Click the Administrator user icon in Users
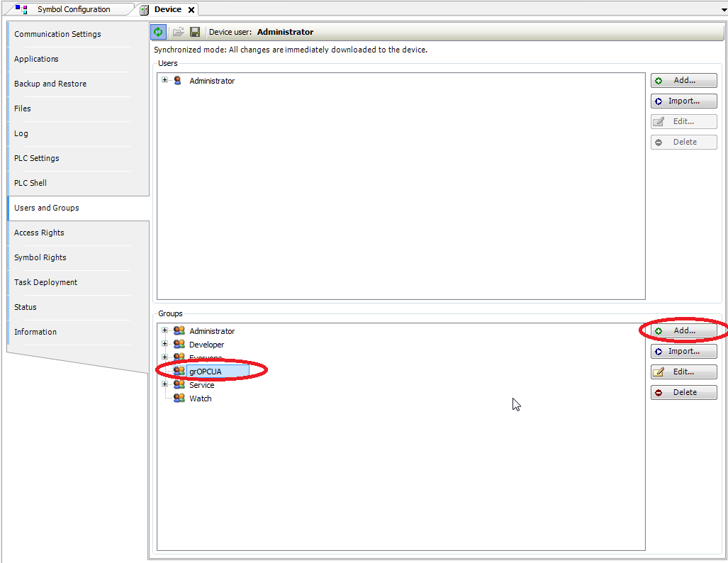728x563 pixels. tap(178, 81)
